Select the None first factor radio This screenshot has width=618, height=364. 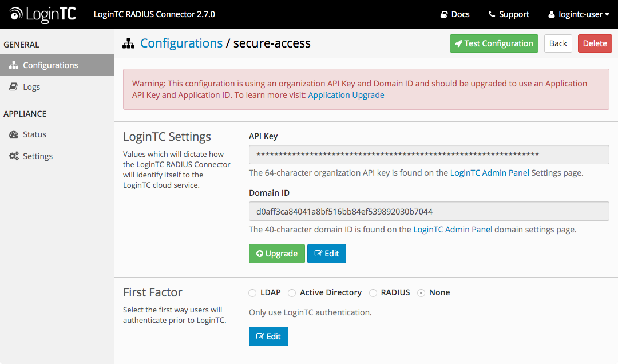coord(421,293)
